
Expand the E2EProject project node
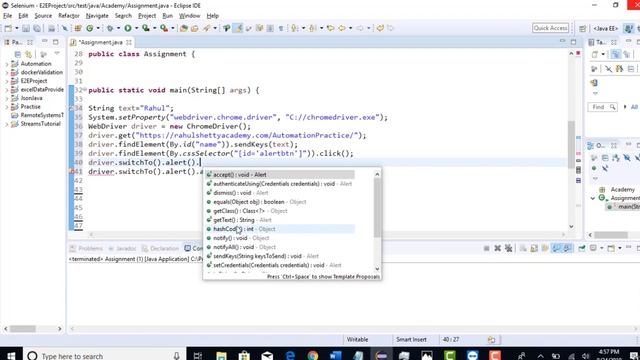(x=7, y=81)
